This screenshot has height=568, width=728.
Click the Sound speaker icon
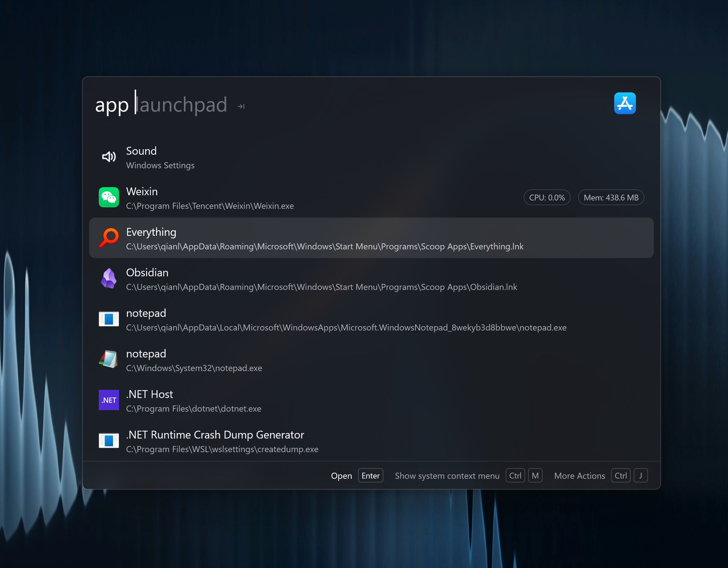coord(109,157)
